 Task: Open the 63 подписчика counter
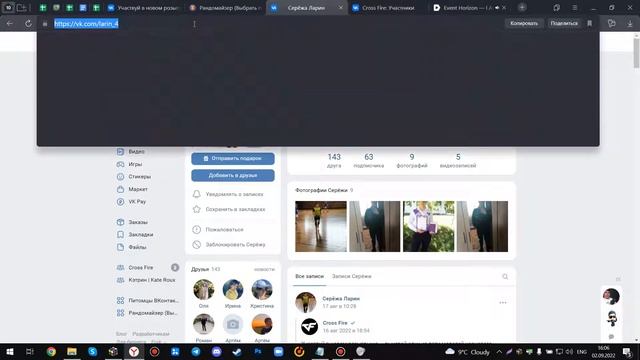click(369, 160)
